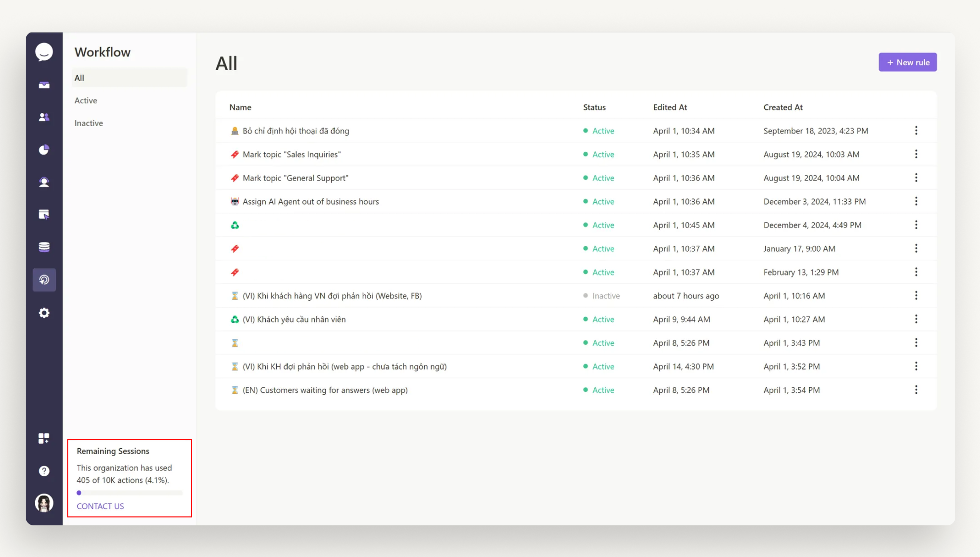980x557 pixels.
Task: Switch to the Inactive filter tab
Action: [89, 123]
